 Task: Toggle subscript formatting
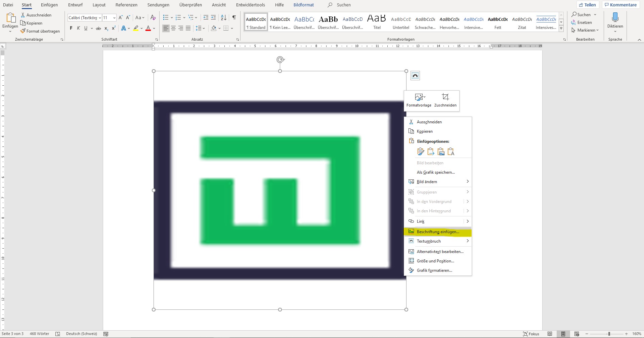106,28
